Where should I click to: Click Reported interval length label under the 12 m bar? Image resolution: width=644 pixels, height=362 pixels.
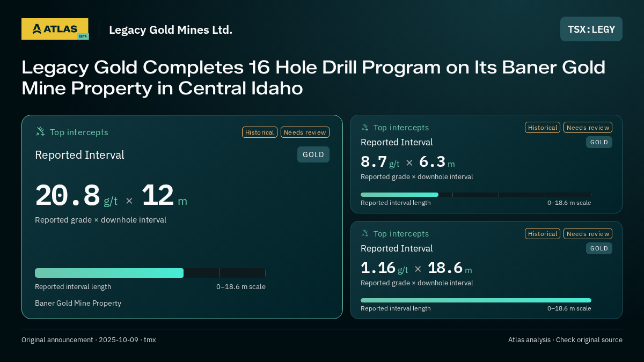click(73, 286)
